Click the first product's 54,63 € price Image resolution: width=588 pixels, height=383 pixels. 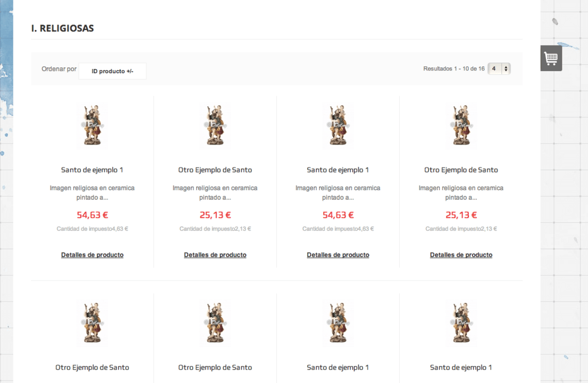[92, 215]
